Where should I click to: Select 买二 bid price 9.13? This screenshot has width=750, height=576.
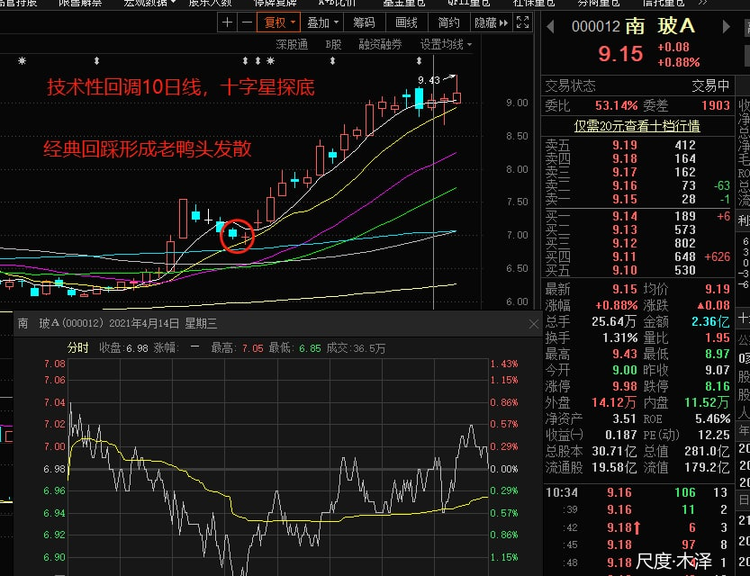click(625, 230)
